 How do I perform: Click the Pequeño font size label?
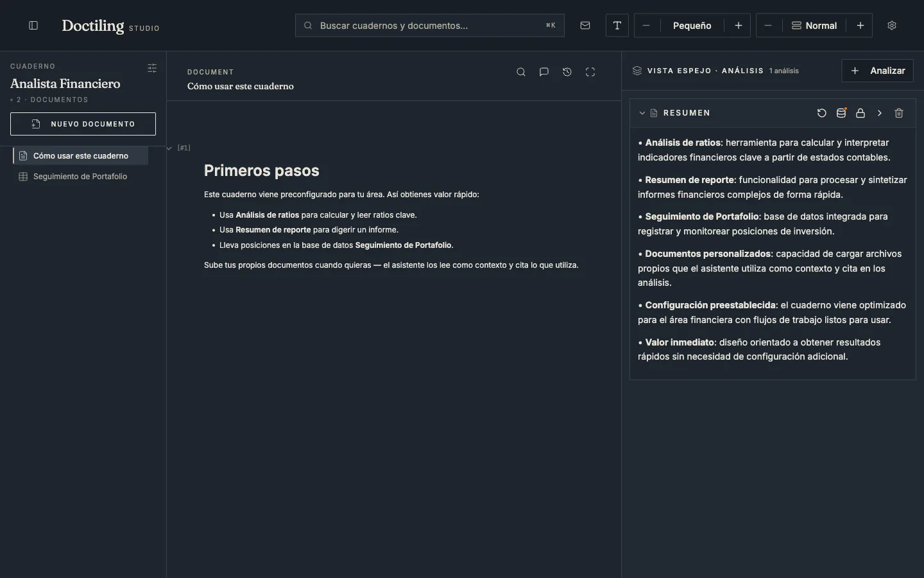692,26
